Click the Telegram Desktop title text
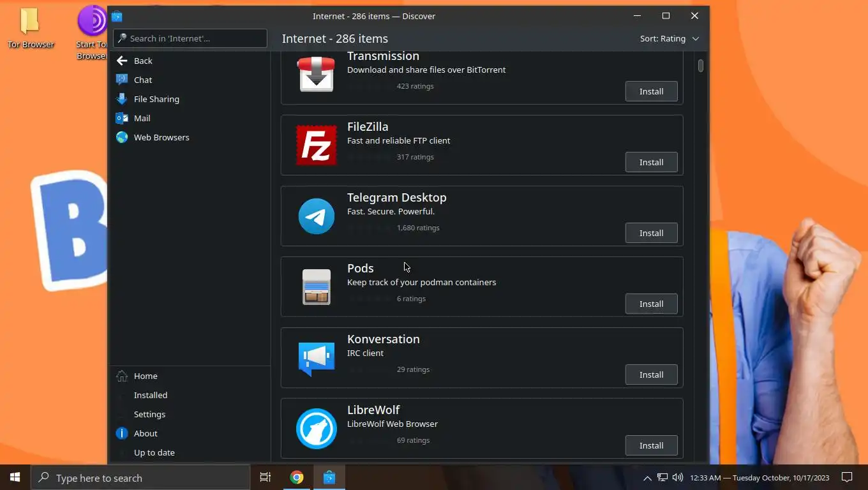Screen dimensions: 868x490 396,197
